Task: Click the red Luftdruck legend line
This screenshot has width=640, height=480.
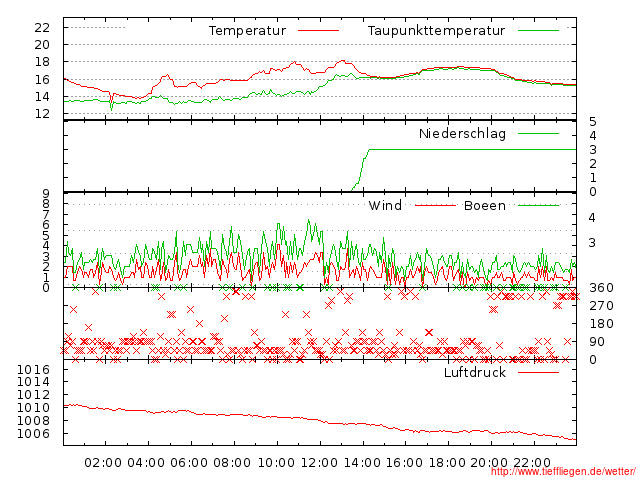Action: [538, 372]
